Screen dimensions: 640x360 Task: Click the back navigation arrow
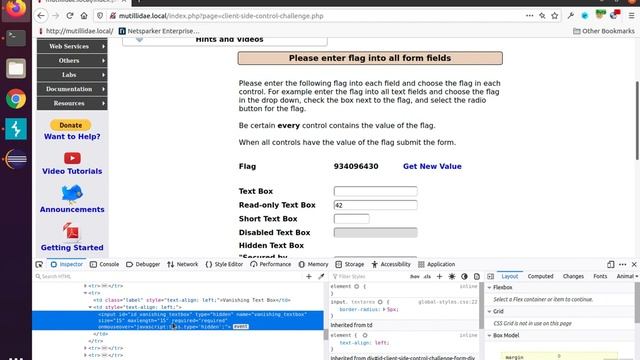pyautogui.click(x=41, y=16)
